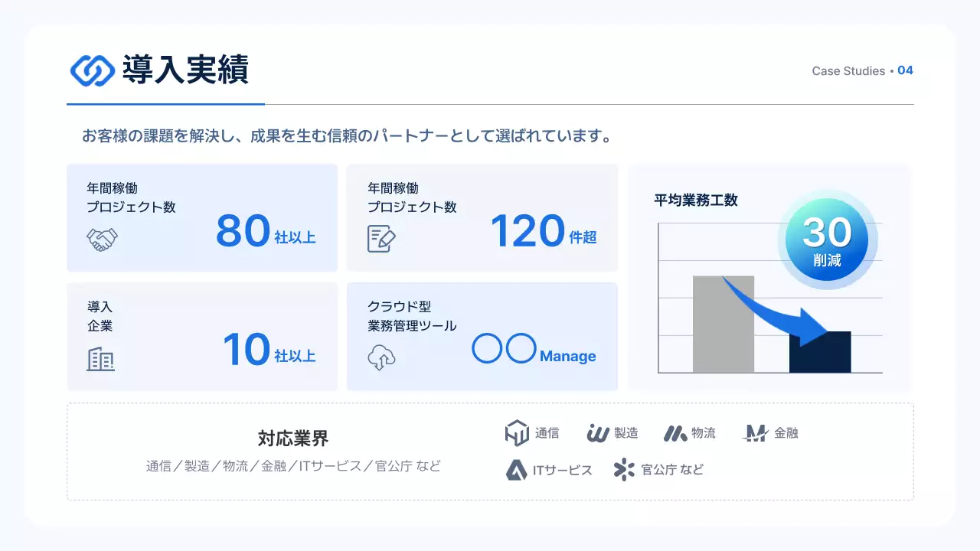
Task: Click the 30削減 circular badge
Action: [827, 240]
